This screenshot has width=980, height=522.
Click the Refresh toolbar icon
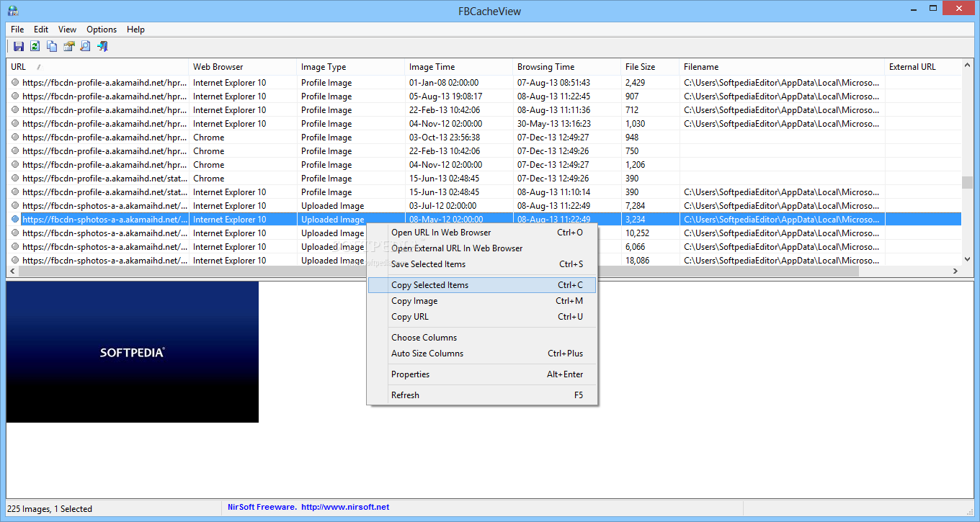pyautogui.click(x=35, y=46)
